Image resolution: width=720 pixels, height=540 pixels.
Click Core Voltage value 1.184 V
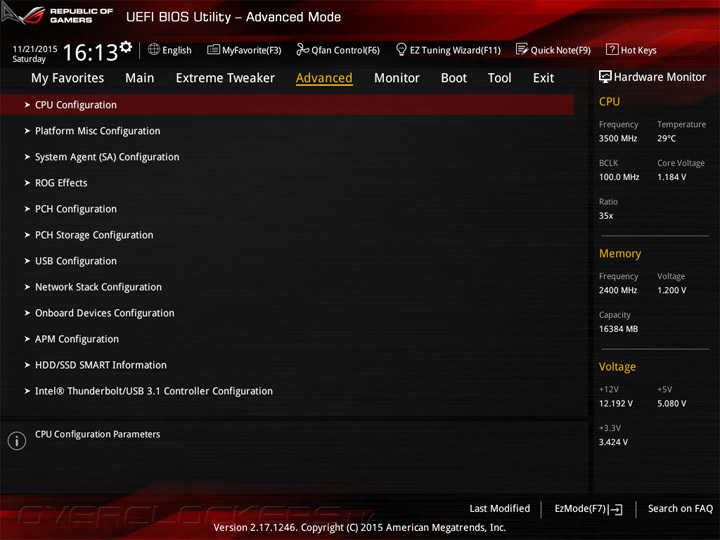click(672, 177)
